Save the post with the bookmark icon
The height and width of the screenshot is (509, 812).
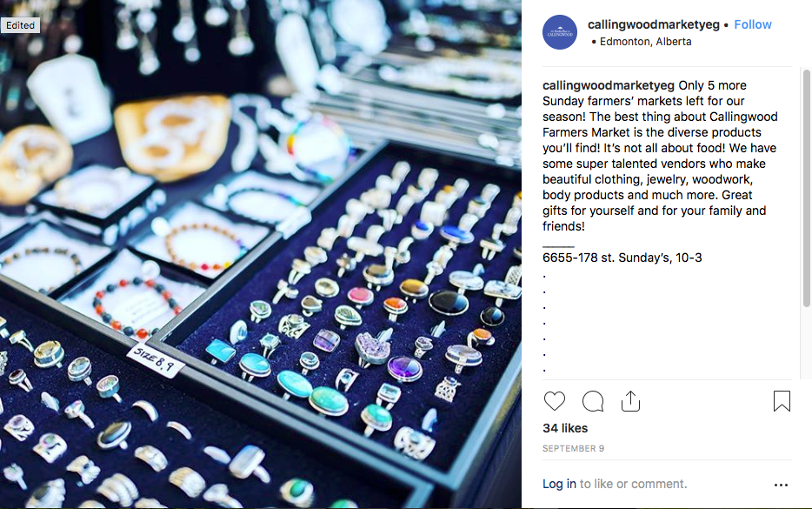[782, 401]
